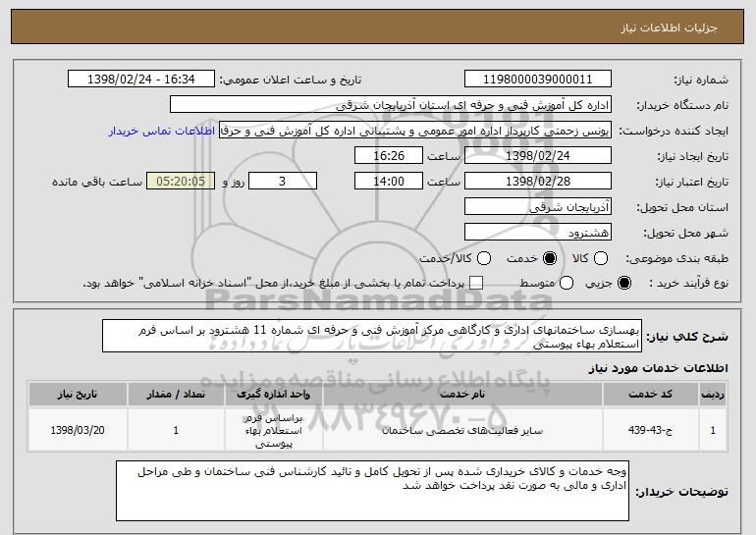This screenshot has height=535, width=756.
Task: Click the نام خدمت column header
Action: click(x=462, y=395)
